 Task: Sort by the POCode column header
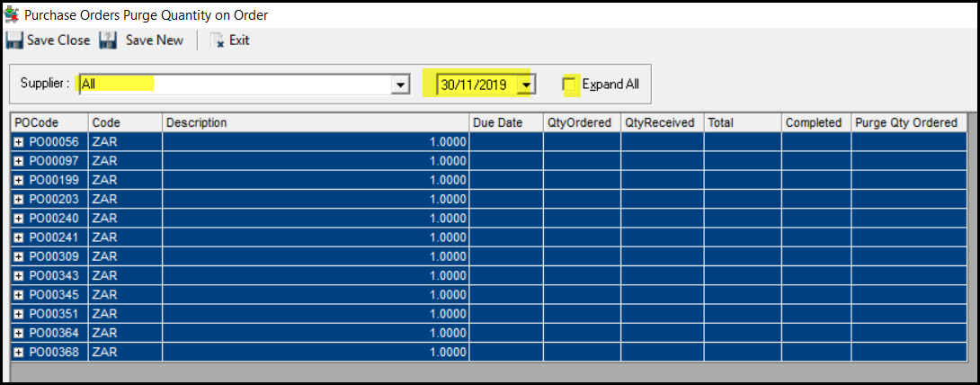[49, 122]
